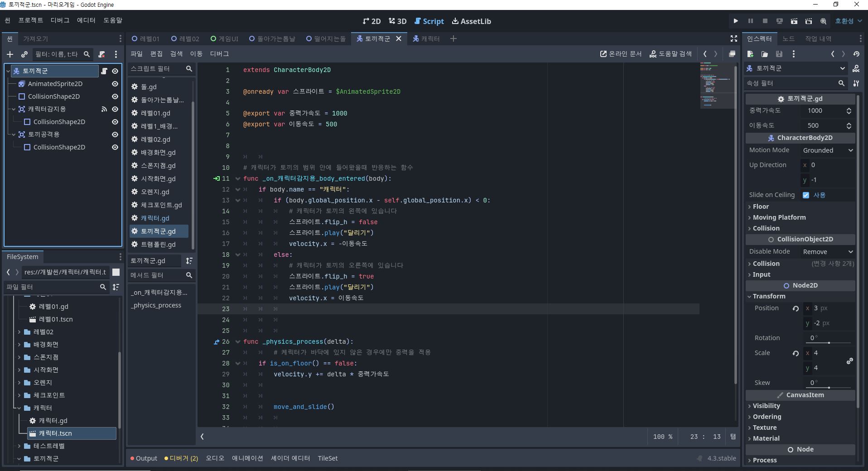Toggle indentation type 탭 in status bar
The image size is (868, 471).
[x=733, y=437]
